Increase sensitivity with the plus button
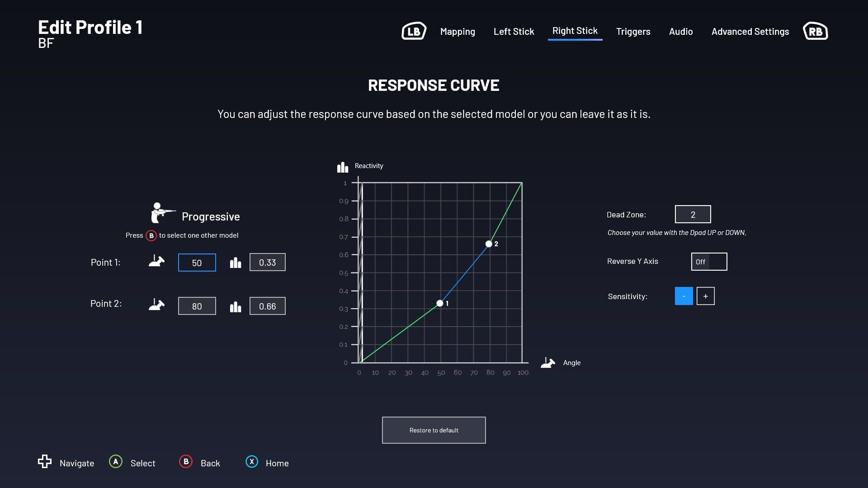 click(x=705, y=296)
